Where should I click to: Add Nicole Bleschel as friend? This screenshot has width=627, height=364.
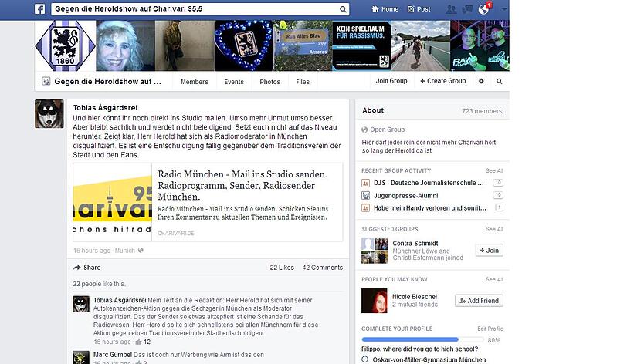pyautogui.click(x=479, y=301)
